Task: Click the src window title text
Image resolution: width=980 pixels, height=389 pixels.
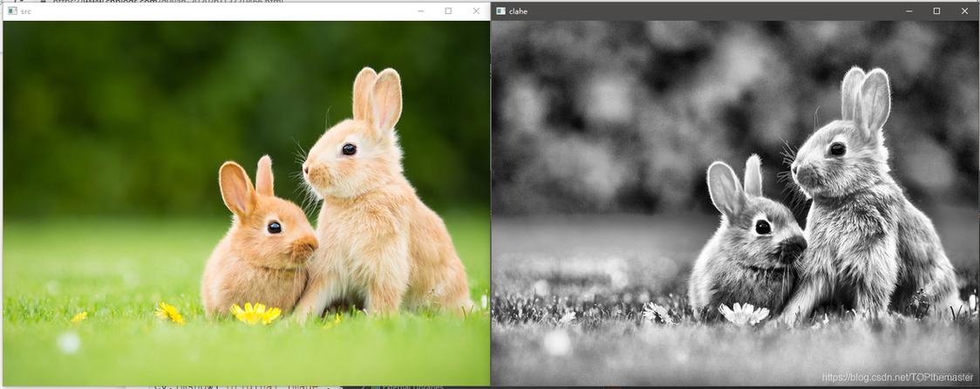Action: [x=25, y=11]
